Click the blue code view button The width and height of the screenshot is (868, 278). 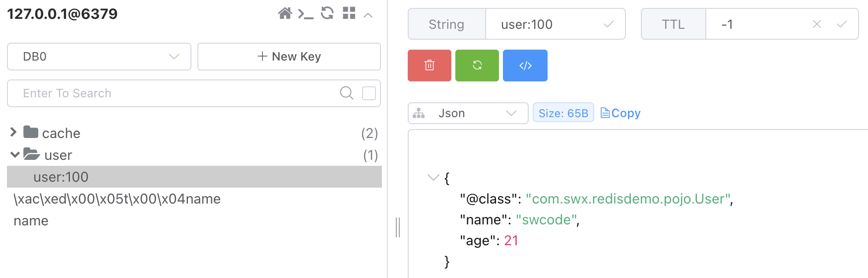(525, 65)
